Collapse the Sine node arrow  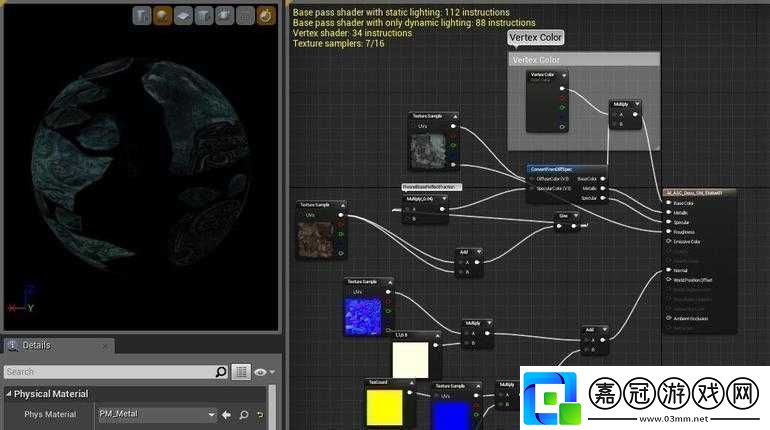576,216
